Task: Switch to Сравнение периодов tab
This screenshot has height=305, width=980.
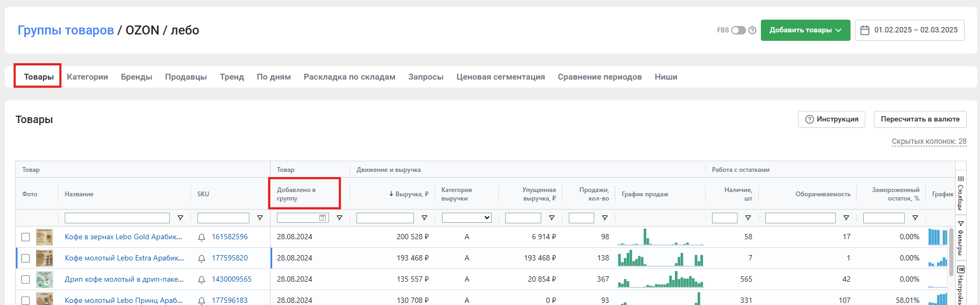Action: pyautogui.click(x=600, y=77)
